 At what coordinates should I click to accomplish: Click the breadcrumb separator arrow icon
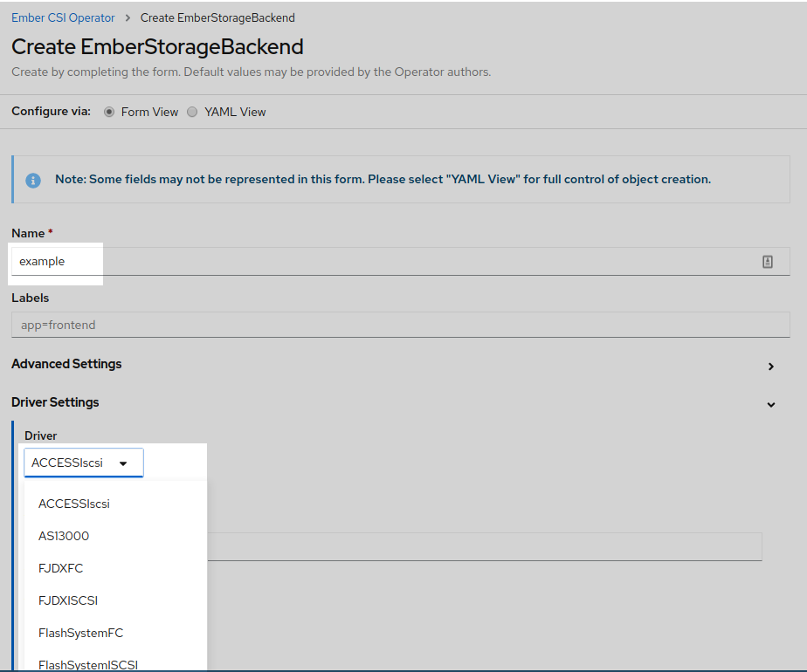click(128, 18)
